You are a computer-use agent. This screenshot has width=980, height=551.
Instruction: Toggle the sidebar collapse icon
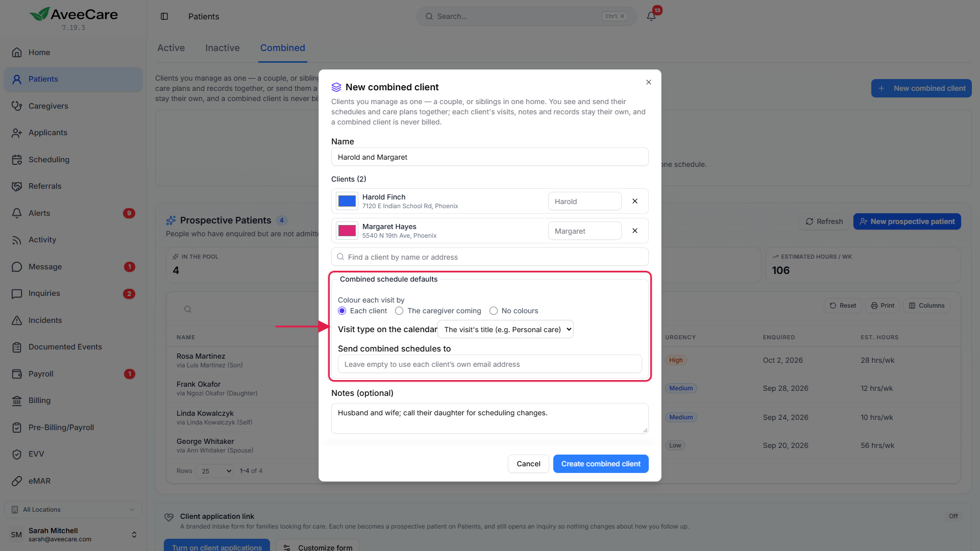(164, 16)
